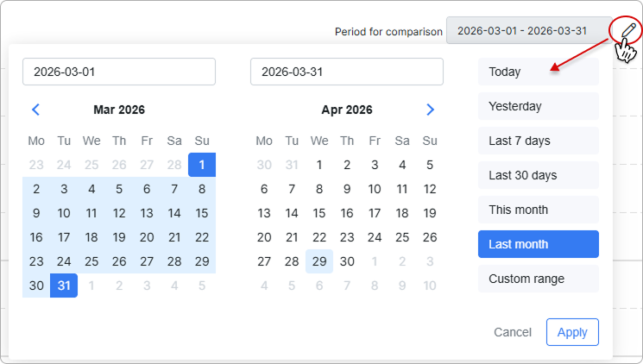Click the start date input 2026-03-01

119,72
